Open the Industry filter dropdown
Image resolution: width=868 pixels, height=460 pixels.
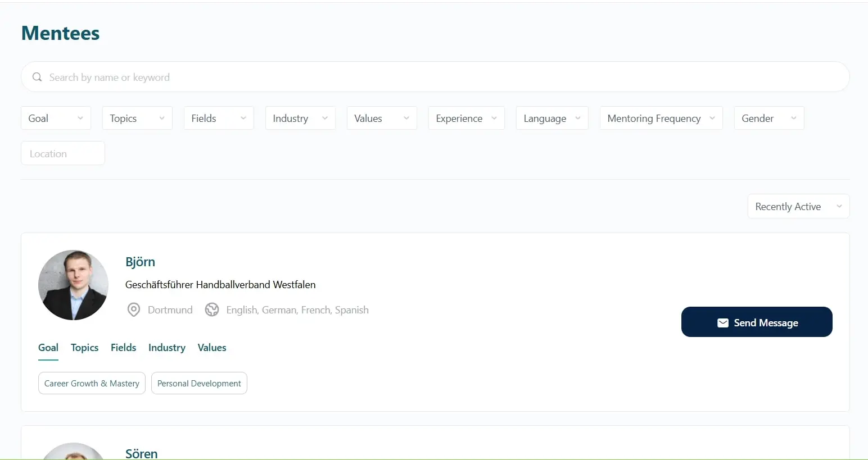pyautogui.click(x=300, y=118)
